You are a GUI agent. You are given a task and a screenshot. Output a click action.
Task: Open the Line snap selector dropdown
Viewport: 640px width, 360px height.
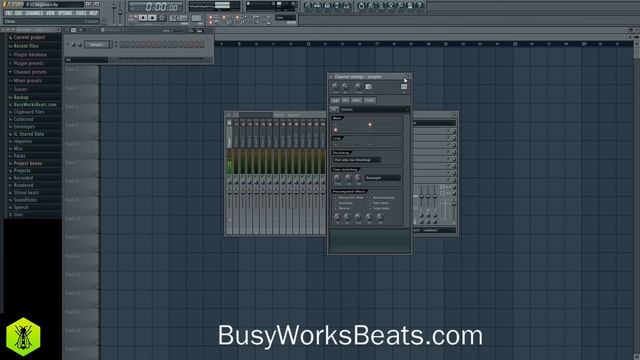pos(285,18)
